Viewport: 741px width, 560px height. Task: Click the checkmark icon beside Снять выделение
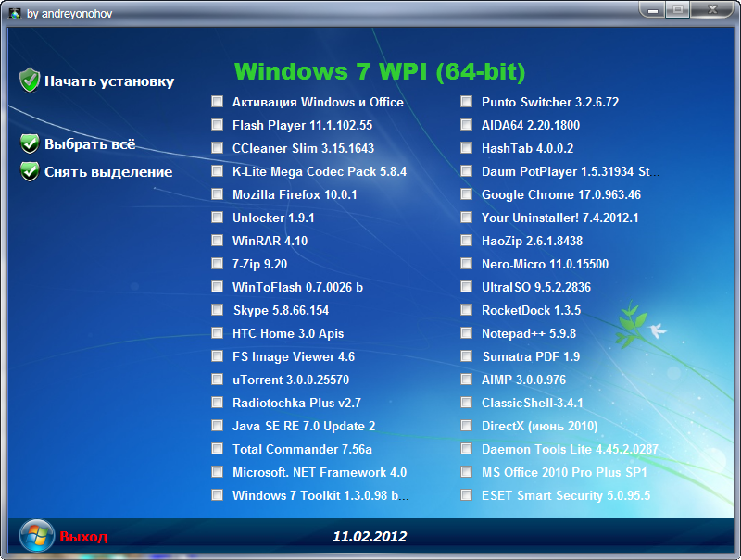coord(31,171)
